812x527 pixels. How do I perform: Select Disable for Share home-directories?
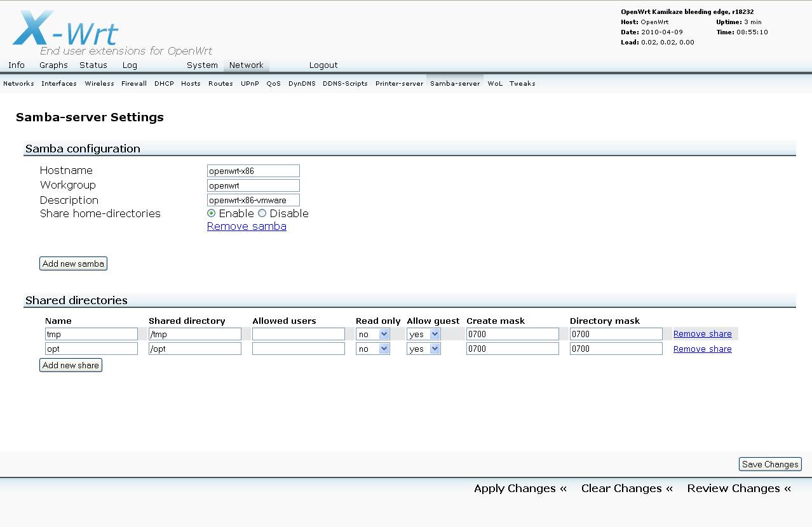point(262,213)
